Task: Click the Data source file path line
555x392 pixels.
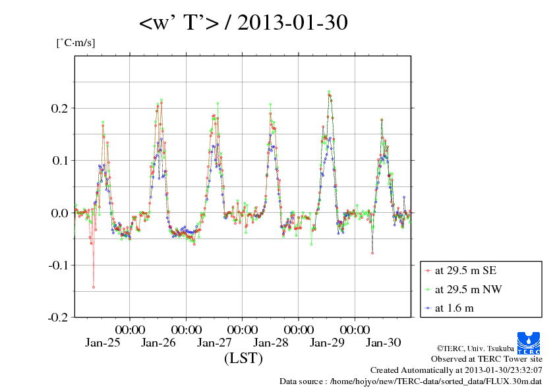Action: [411, 381]
